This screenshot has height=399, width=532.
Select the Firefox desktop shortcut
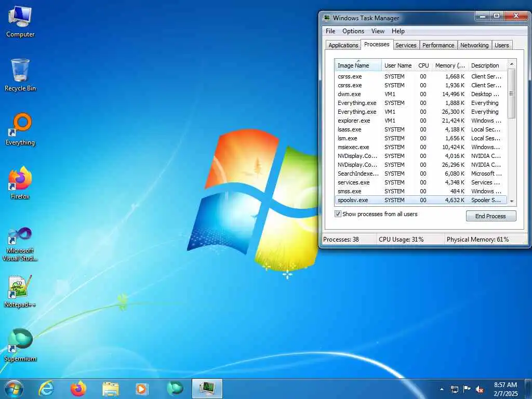(20, 183)
